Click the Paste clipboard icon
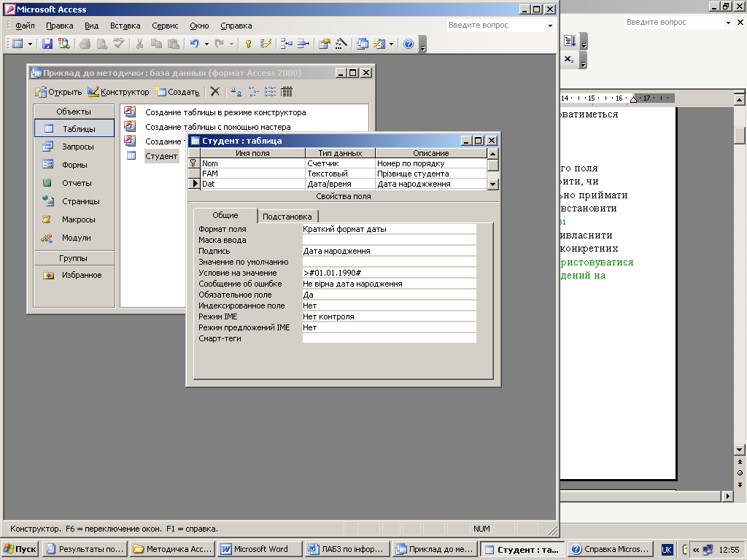The image size is (747, 560). [174, 44]
